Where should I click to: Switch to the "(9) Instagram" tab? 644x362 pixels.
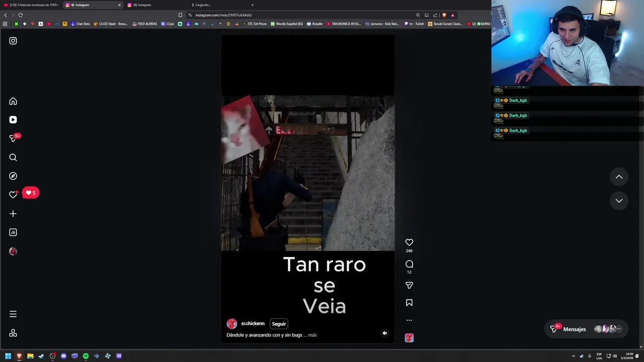[155, 5]
